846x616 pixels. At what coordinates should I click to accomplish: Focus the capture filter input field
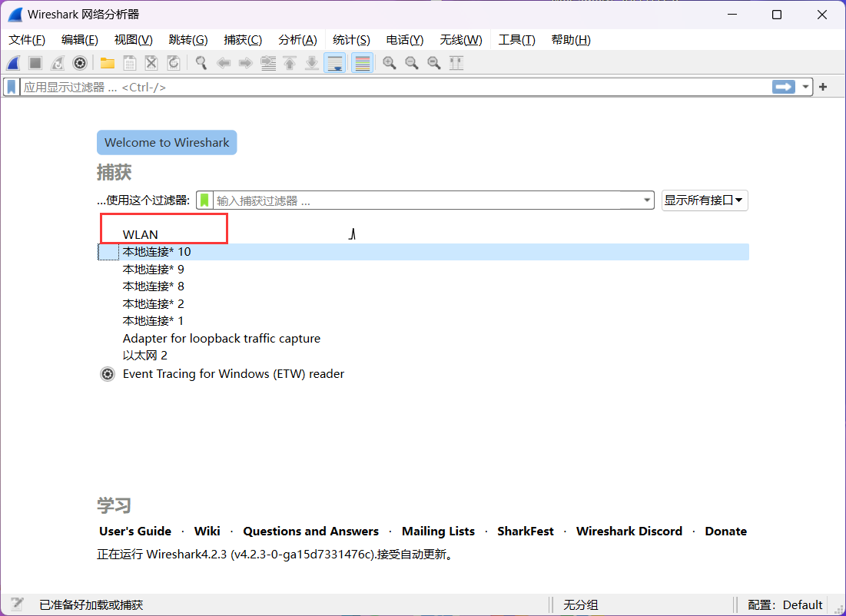click(x=426, y=200)
